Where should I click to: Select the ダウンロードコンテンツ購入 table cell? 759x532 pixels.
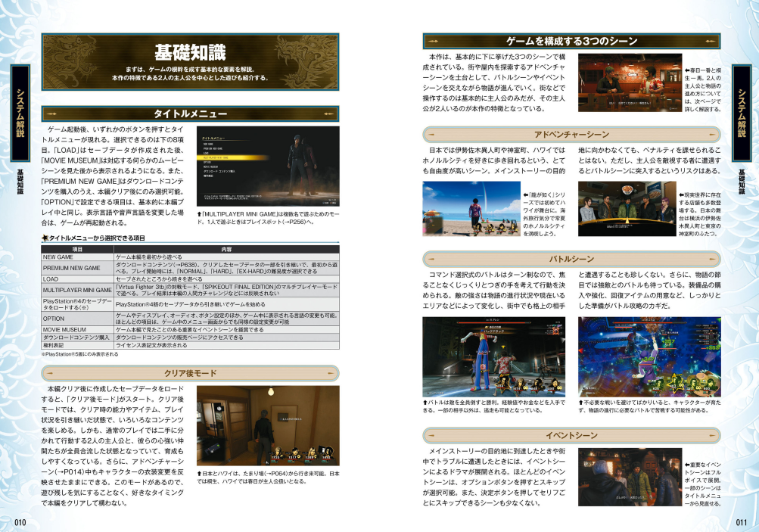77,338
